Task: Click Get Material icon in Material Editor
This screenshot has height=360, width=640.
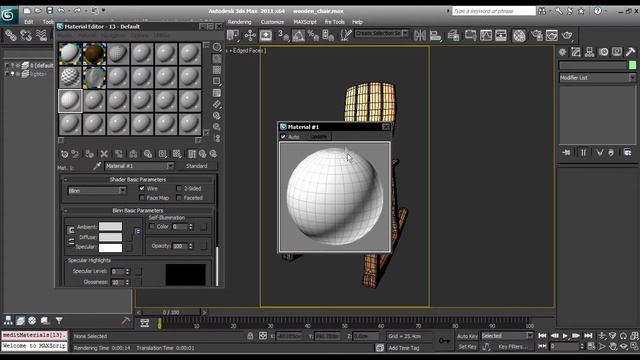Action: [64, 154]
